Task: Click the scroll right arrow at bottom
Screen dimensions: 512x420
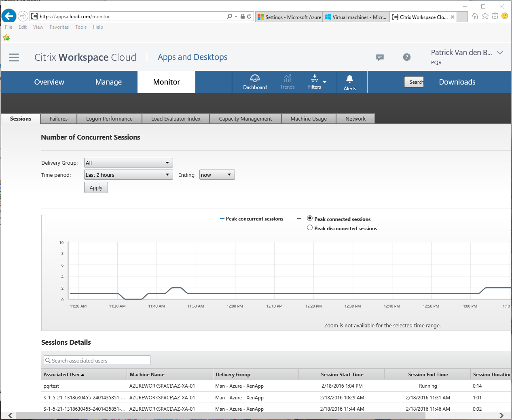Action: [501, 416]
